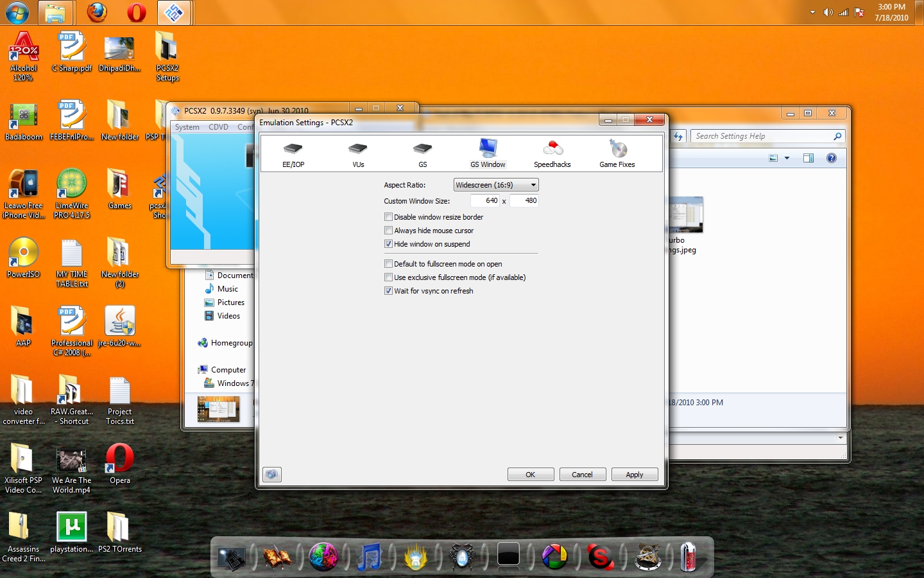Select the PS2 TOrrents folder
924x578 pixels.
(120, 533)
